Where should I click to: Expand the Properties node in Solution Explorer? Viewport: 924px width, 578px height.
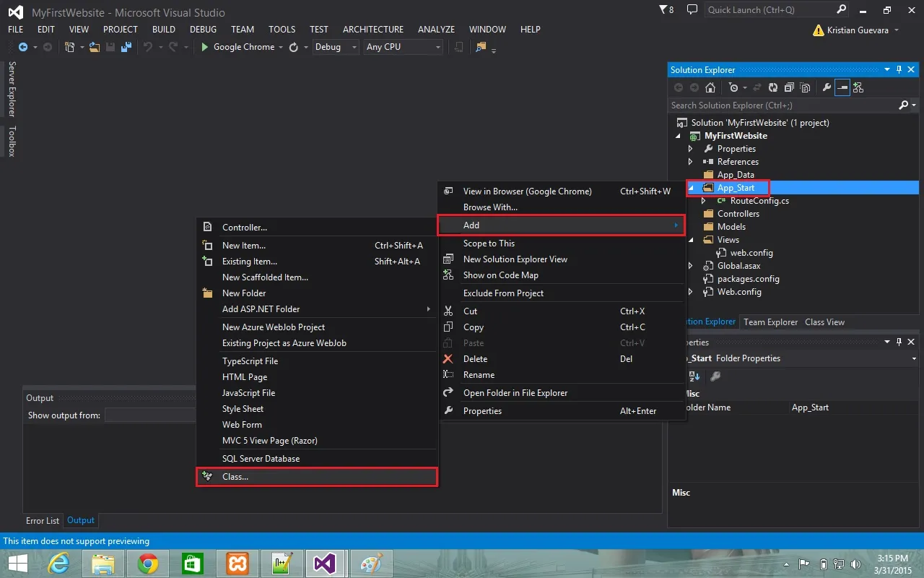691,149
